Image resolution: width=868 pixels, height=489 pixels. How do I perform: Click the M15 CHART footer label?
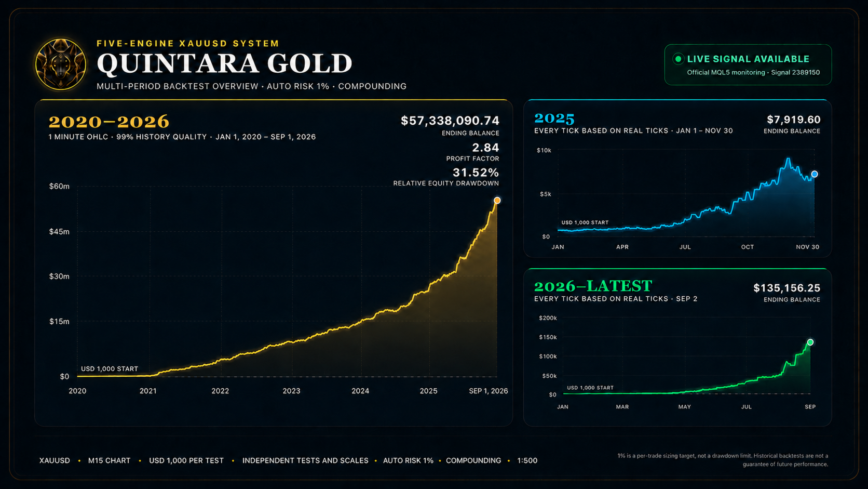coord(109,460)
